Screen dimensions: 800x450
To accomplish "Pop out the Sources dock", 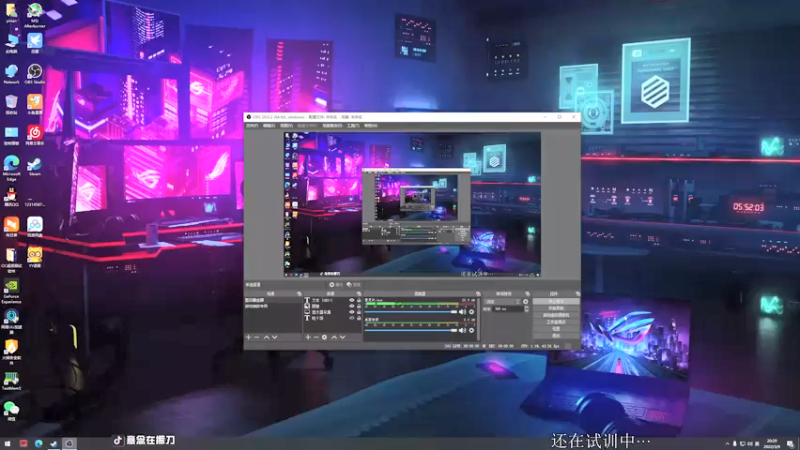I will click(x=359, y=294).
